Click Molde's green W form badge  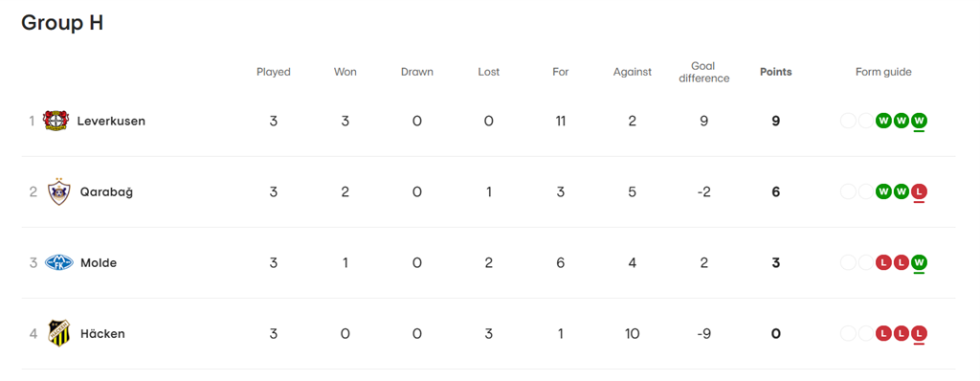point(919,262)
